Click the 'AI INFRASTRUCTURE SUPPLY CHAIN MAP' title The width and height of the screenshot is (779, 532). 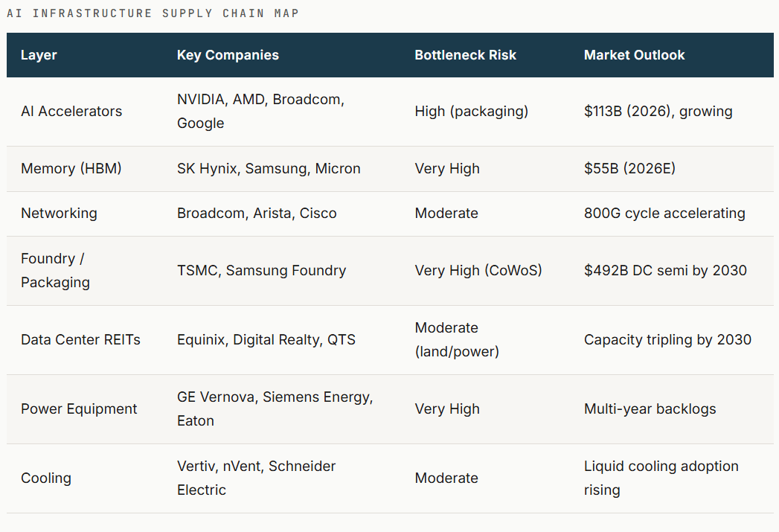(x=153, y=13)
